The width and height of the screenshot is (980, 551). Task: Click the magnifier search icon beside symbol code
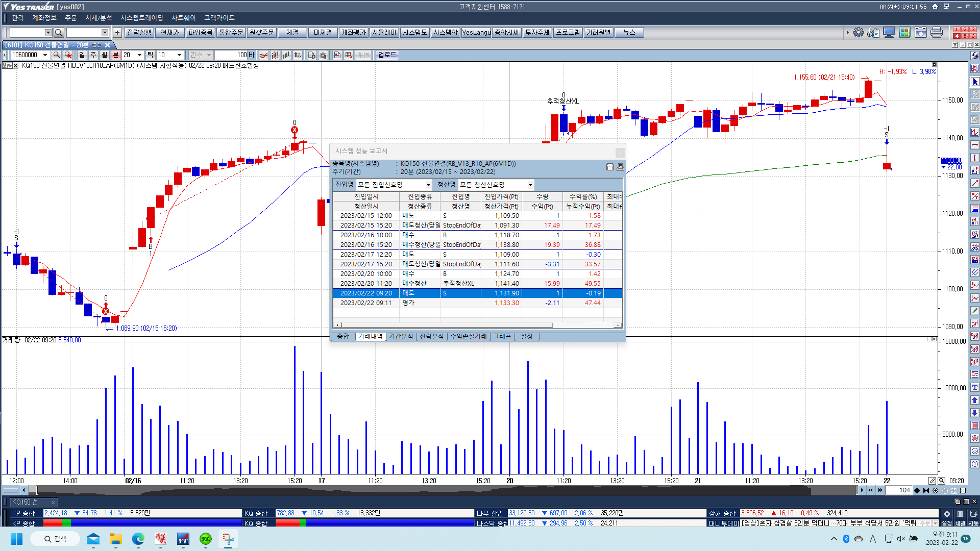click(57, 55)
